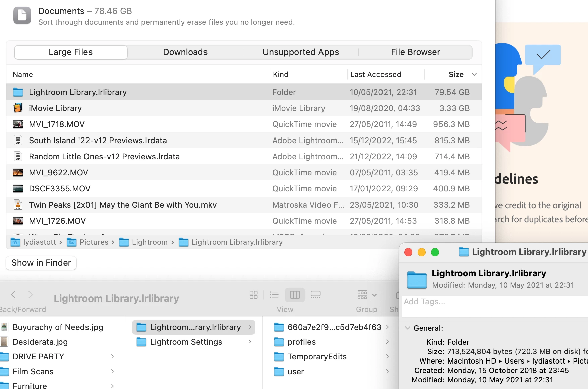
Task: Minimize the Lightroom Library Info window
Action: point(422,252)
